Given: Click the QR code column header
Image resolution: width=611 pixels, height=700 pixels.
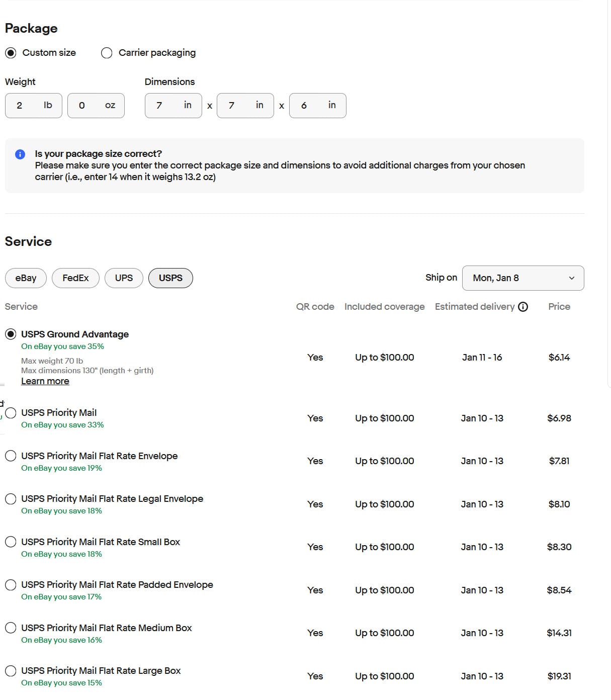Looking at the screenshot, I should 315,307.
